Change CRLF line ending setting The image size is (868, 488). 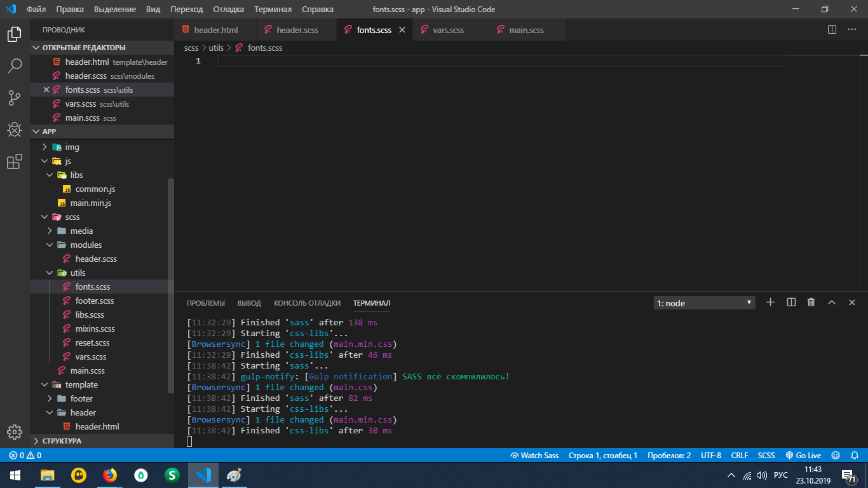tap(740, 455)
